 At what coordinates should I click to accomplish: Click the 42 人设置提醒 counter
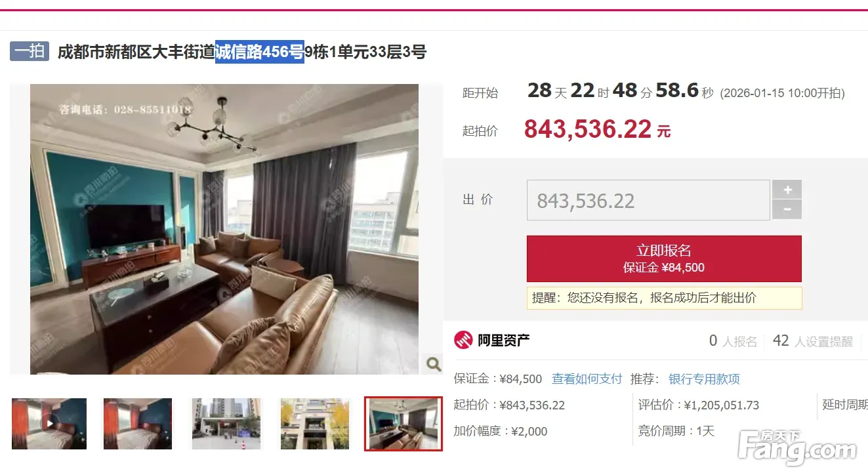813,341
